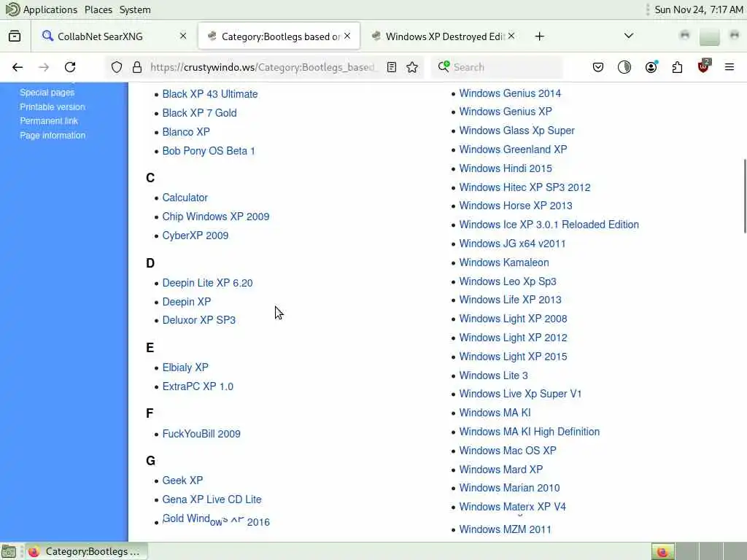This screenshot has height=560, width=747.
Task: Toggle reader view icon
Action: [x=392, y=67]
